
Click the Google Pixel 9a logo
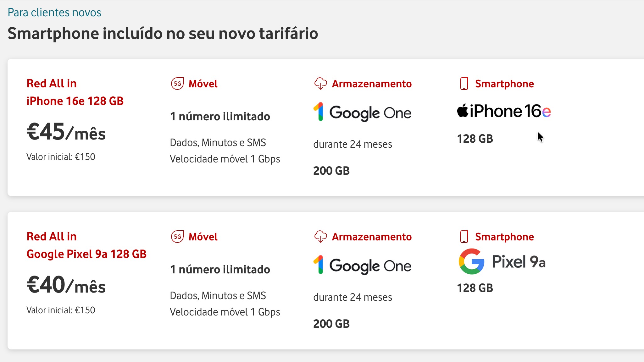tap(502, 261)
